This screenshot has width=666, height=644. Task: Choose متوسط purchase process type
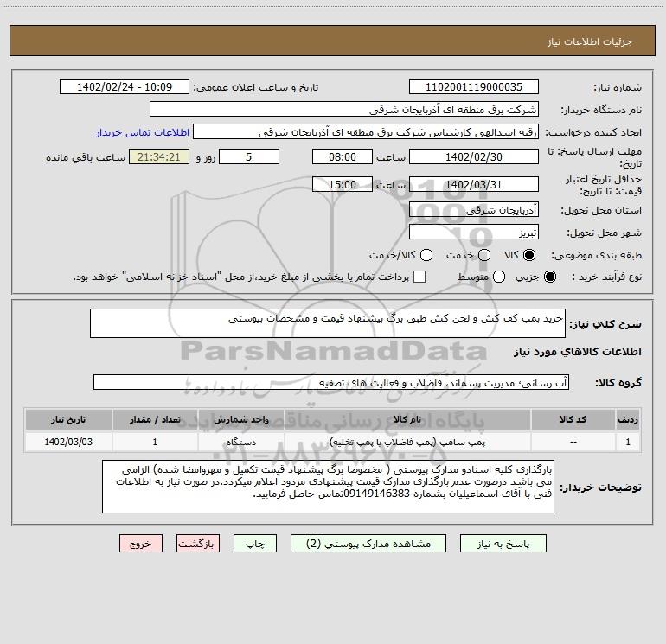[499, 277]
